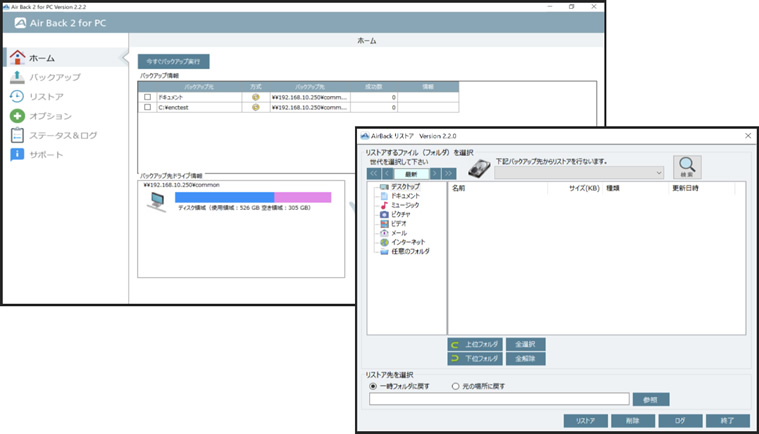
Task: Click the 成功数 column header
Action: pos(374,87)
